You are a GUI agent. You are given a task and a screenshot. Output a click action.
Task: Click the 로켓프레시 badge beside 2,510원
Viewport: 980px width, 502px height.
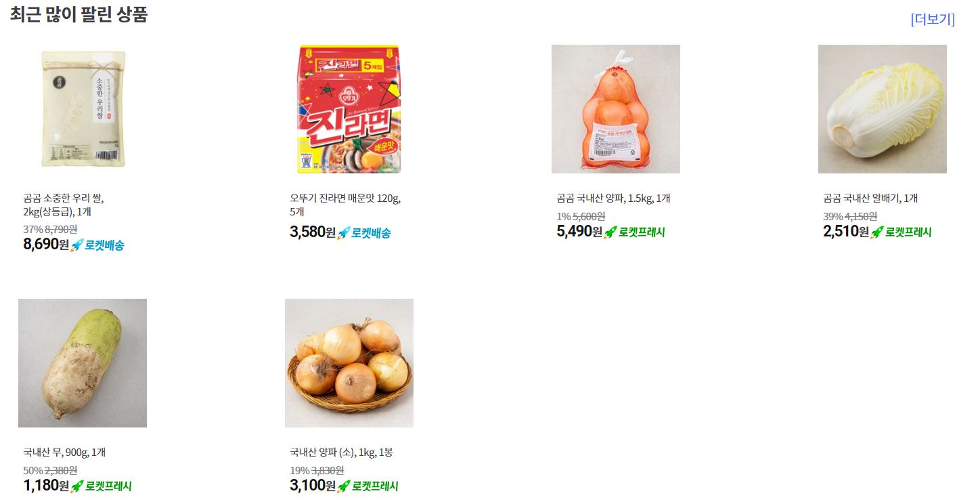tap(901, 232)
